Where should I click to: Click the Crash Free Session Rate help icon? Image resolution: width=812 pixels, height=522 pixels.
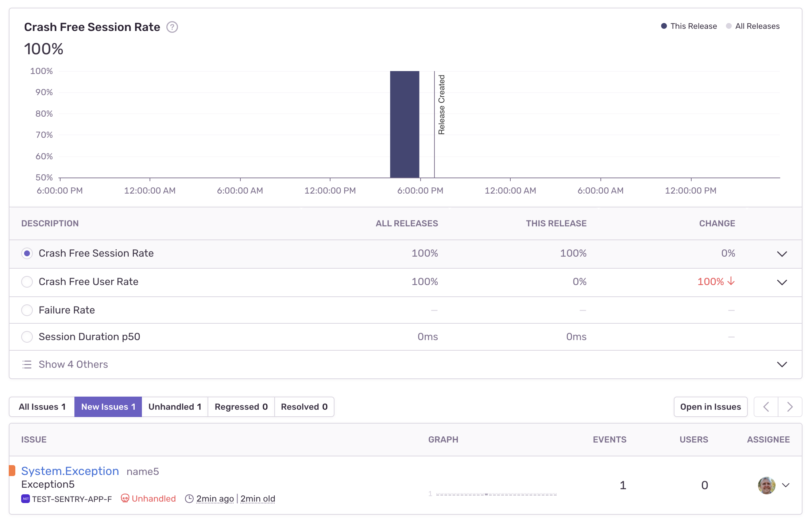172,27
